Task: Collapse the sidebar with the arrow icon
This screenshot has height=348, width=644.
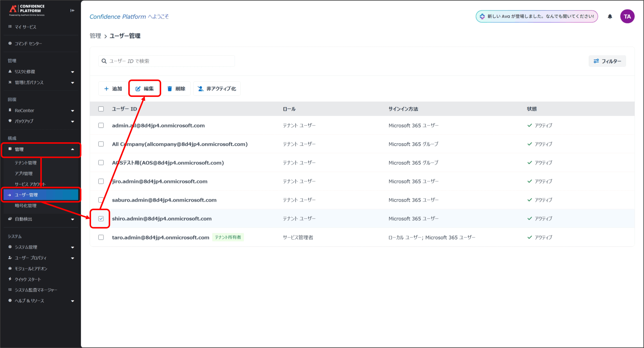Action: [72, 10]
